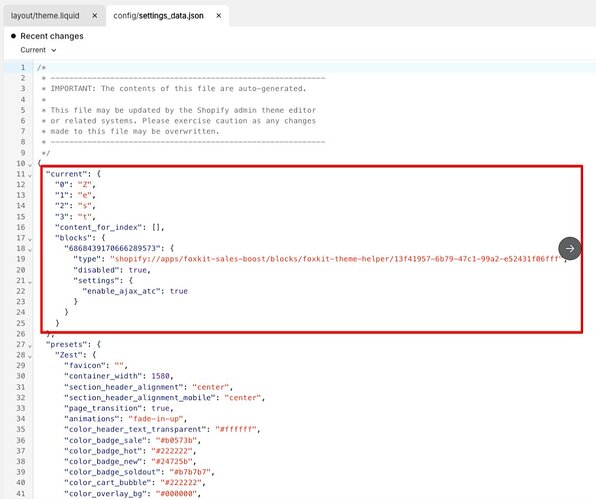Click the round next arrow button
The image size is (596, 499).
(x=569, y=249)
